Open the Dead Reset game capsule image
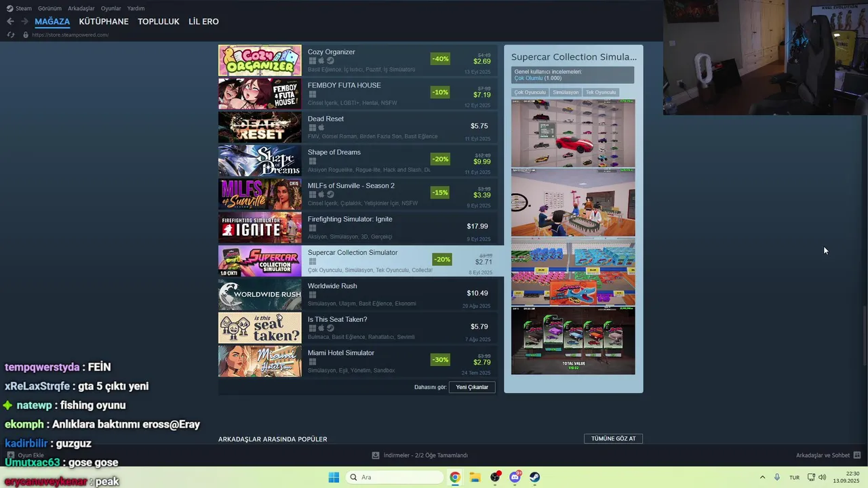Viewport: 868px width, 488px height. coord(260,127)
